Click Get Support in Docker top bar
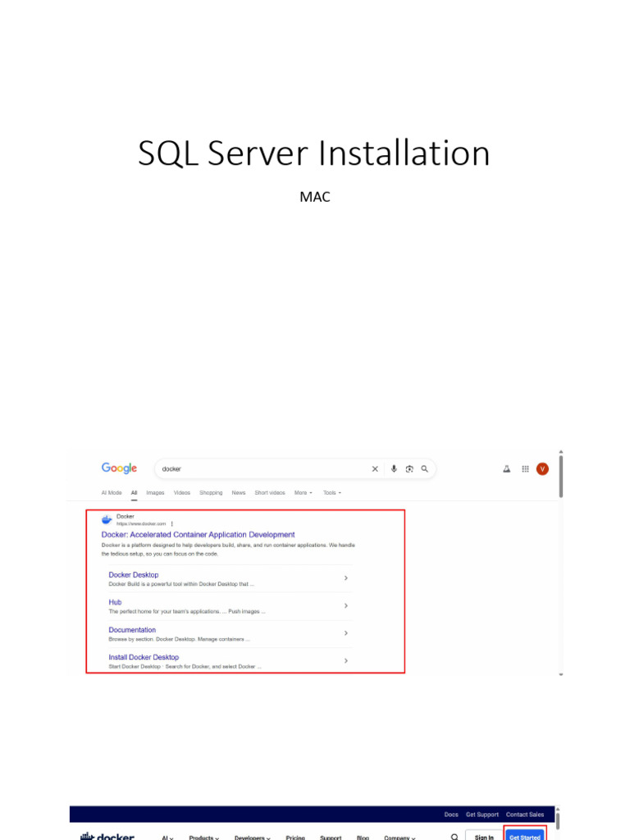 click(482, 815)
